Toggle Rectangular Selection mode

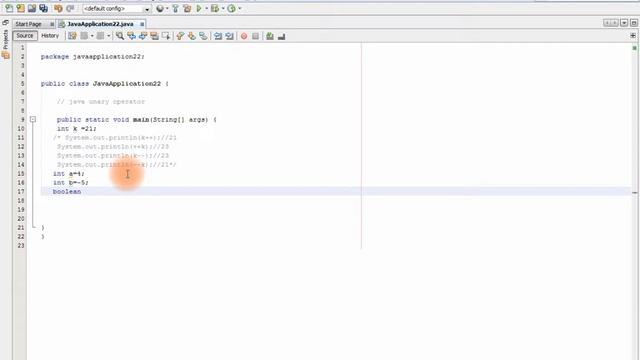pos(166,36)
